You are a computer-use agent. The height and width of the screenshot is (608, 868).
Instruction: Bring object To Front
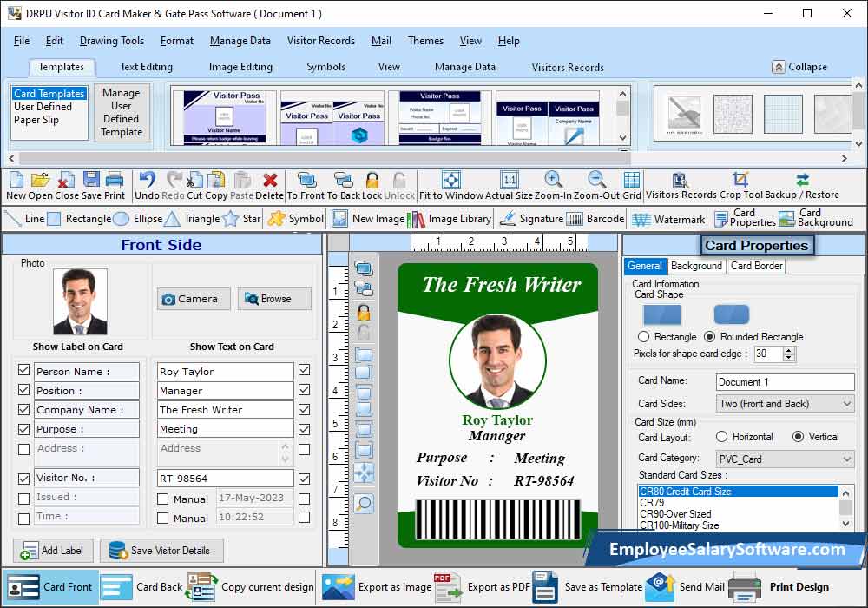306,180
